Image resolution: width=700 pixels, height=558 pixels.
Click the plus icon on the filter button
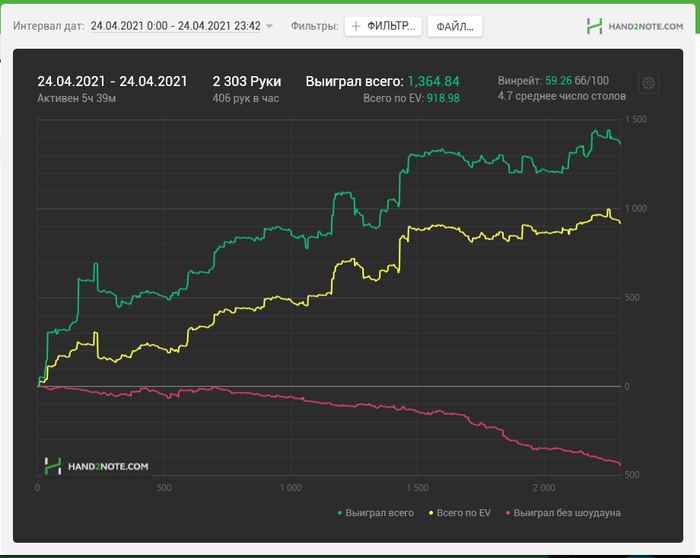click(356, 26)
